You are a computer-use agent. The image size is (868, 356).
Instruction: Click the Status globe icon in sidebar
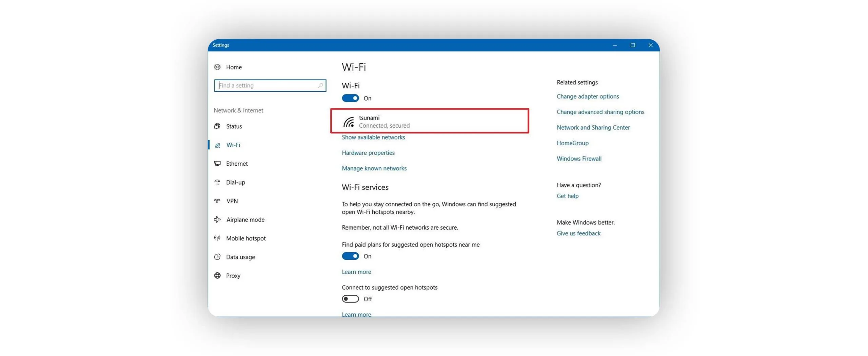pyautogui.click(x=217, y=126)
